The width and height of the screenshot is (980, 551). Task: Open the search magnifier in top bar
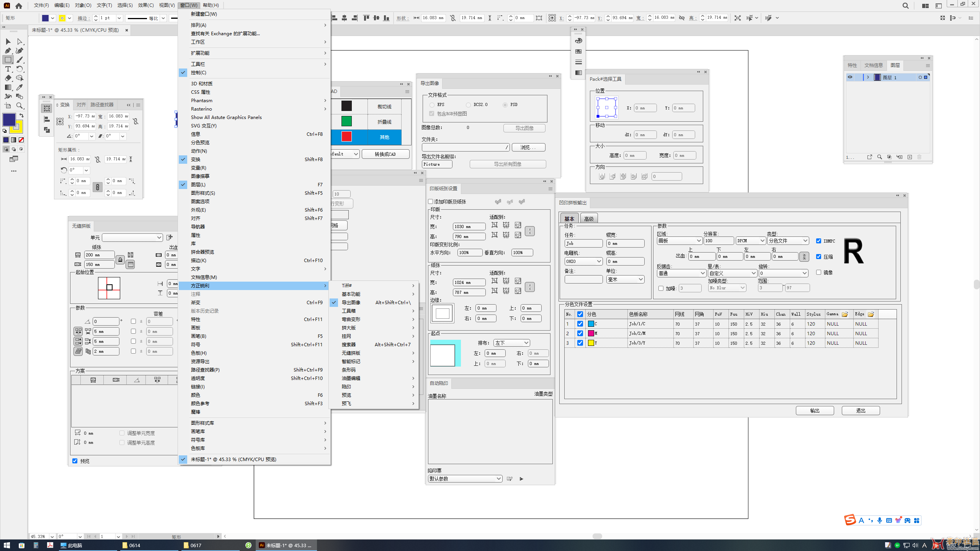tap(905, 5)
